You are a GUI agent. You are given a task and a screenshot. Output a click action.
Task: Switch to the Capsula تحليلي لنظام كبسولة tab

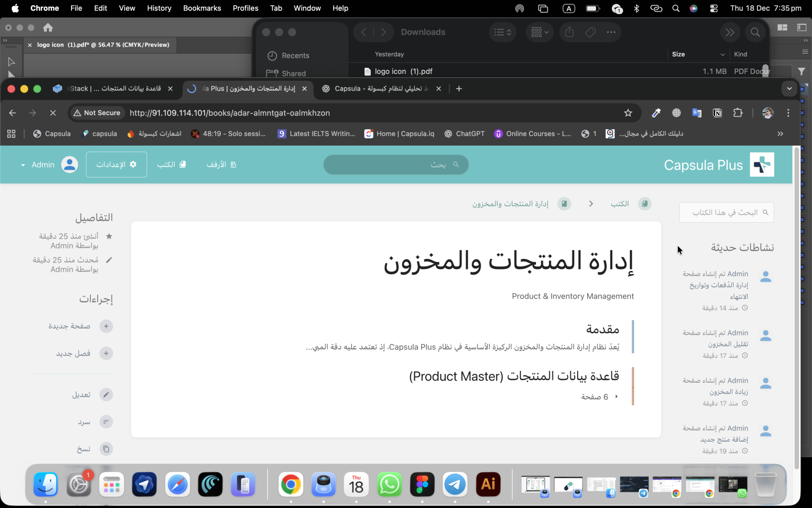point(382,89)
